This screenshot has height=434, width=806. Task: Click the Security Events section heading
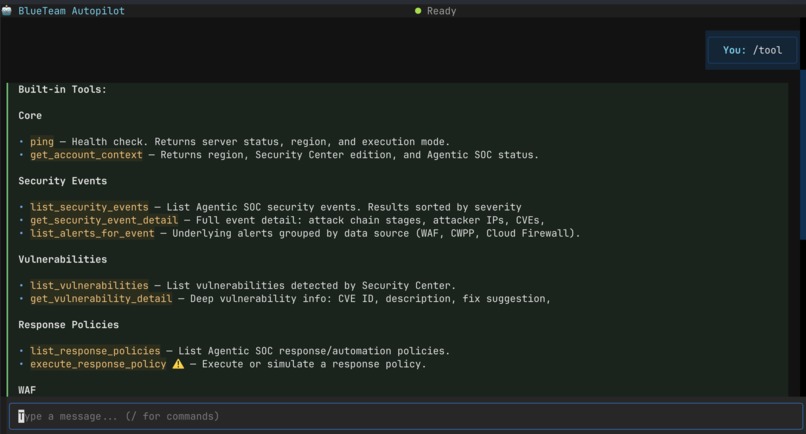pyautogui.click(x=62, y=181)
